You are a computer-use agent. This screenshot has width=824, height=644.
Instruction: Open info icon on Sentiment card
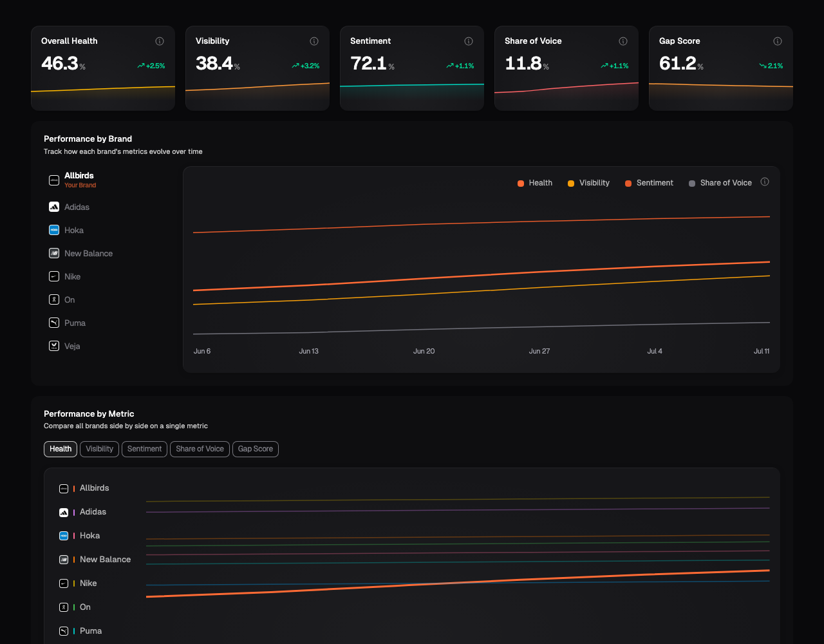click(469, 41)
